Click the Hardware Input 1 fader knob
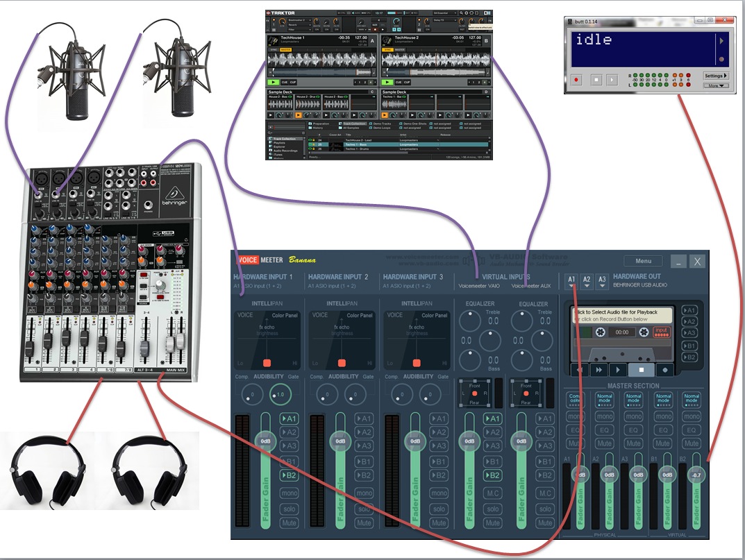 [x=266, y=441]
